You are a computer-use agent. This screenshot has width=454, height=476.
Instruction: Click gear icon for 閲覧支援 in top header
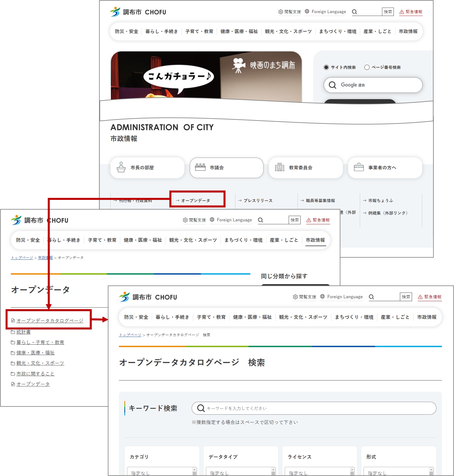click(x=280, y=12)
